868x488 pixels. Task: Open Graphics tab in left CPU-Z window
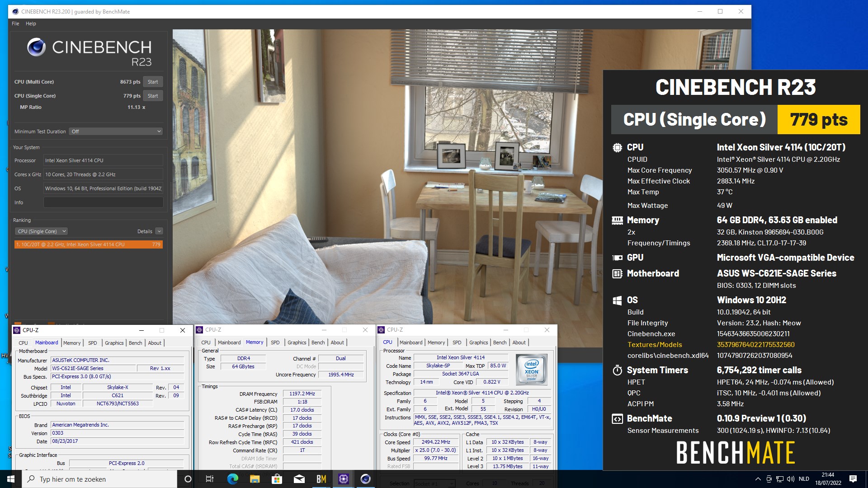click(x=114, y=343)
